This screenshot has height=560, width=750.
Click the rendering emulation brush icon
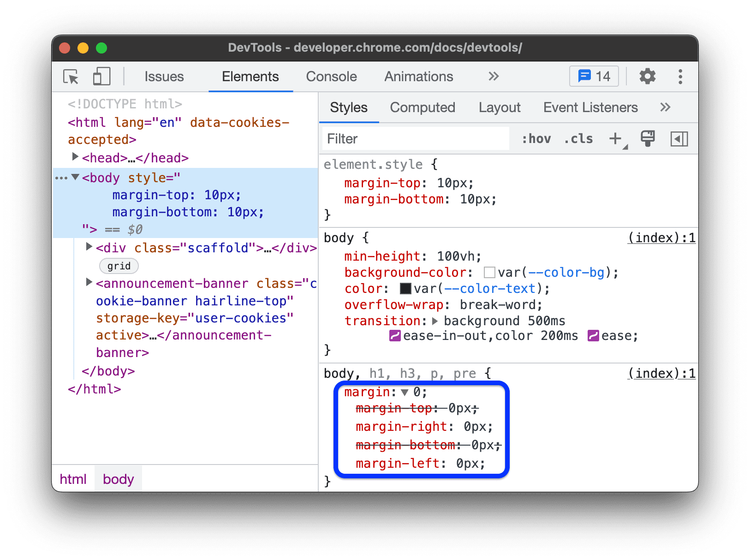tap(648, 138)
